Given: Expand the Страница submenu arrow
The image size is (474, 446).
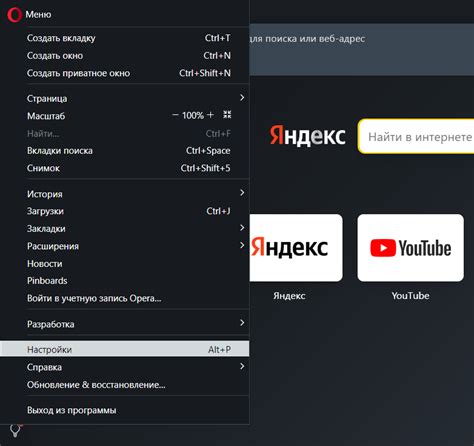Looking at the screenshot, I should point(242,98).
